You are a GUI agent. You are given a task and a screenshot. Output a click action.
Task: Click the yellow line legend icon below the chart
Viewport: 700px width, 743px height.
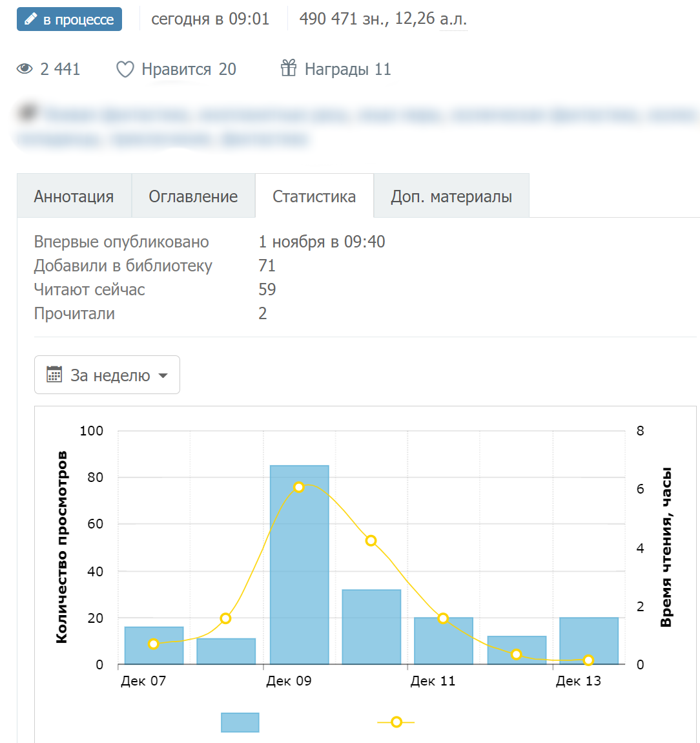396,722
